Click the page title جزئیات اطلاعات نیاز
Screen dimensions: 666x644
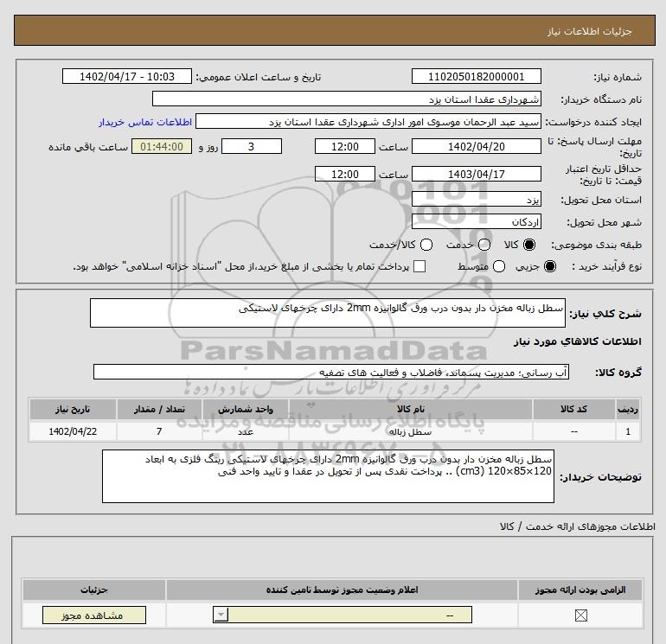point(589,31)
